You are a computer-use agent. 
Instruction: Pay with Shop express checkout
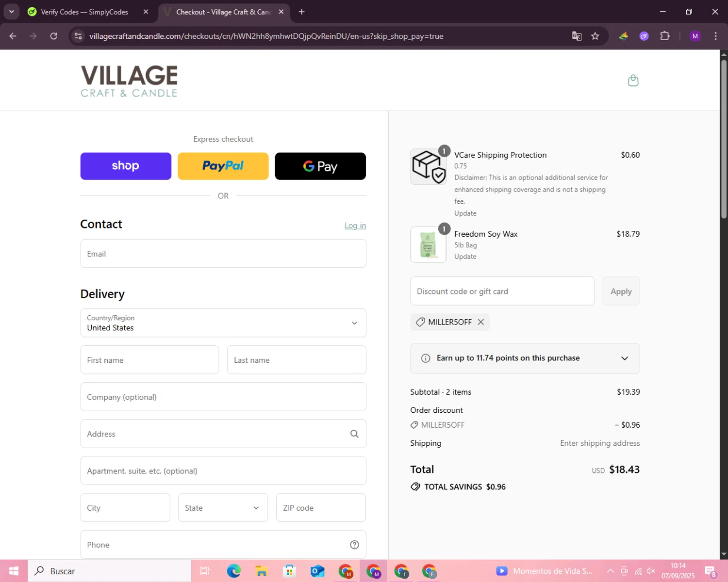pyautogui.click(x=126, y=166)
